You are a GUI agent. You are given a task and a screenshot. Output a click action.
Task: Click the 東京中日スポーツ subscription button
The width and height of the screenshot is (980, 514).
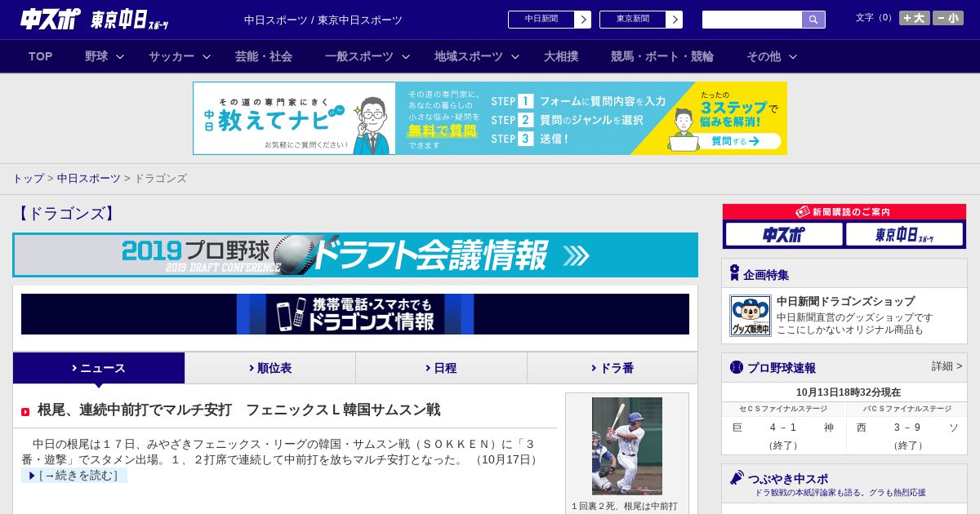click(x=905, y=235)
